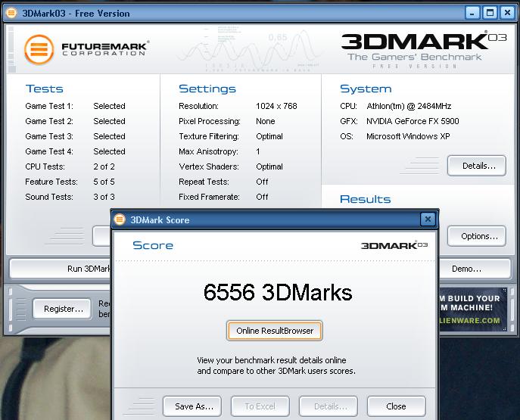Click the 'None' pixel processing value
Image resolution: width=520 pixels, height=420 pixels.
coord(266,121)
